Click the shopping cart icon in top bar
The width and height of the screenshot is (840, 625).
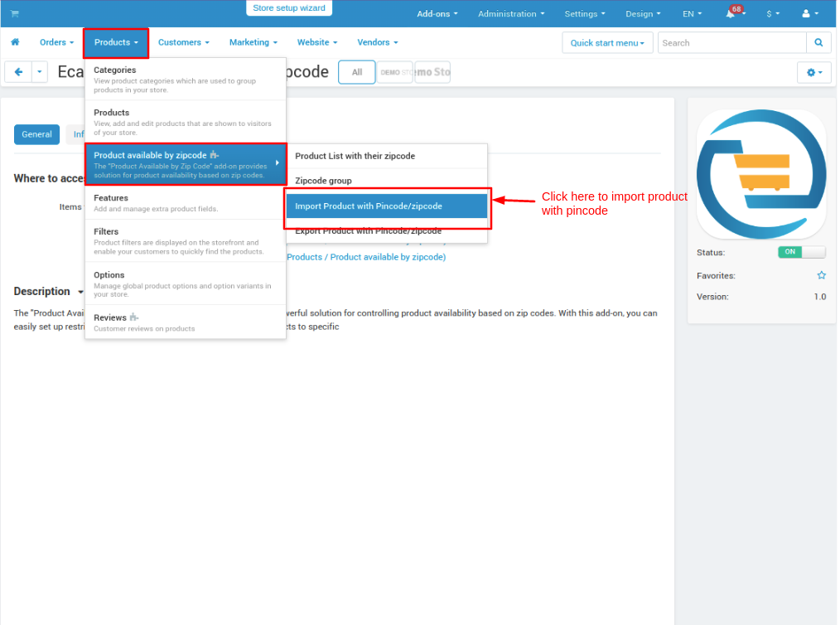click(x=14, y=13)
